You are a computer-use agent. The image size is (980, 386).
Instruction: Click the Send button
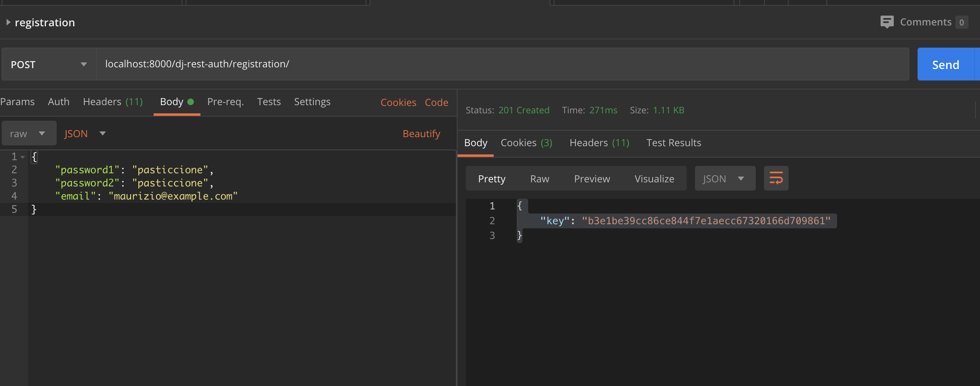945,64
